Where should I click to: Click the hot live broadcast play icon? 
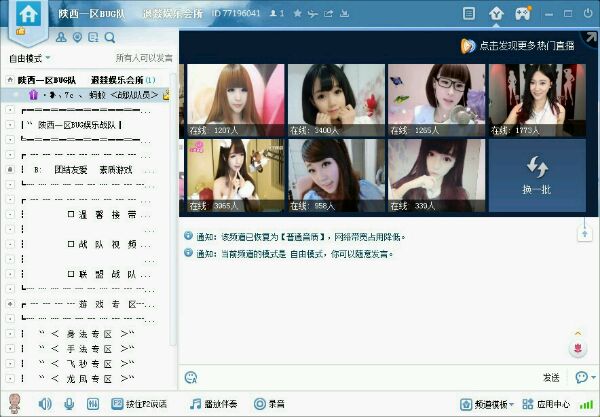pyautogui.click(x=468, y=46)
